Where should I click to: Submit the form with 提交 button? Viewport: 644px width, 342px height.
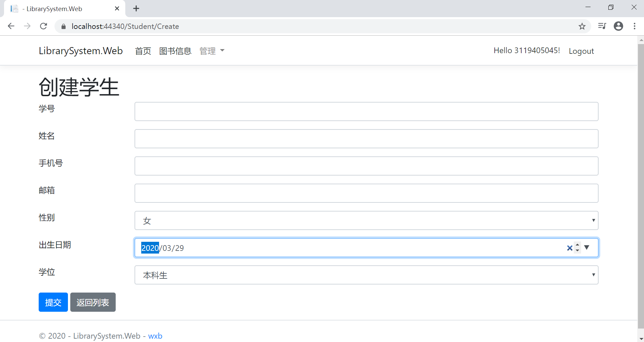click(x=53, y=302)
